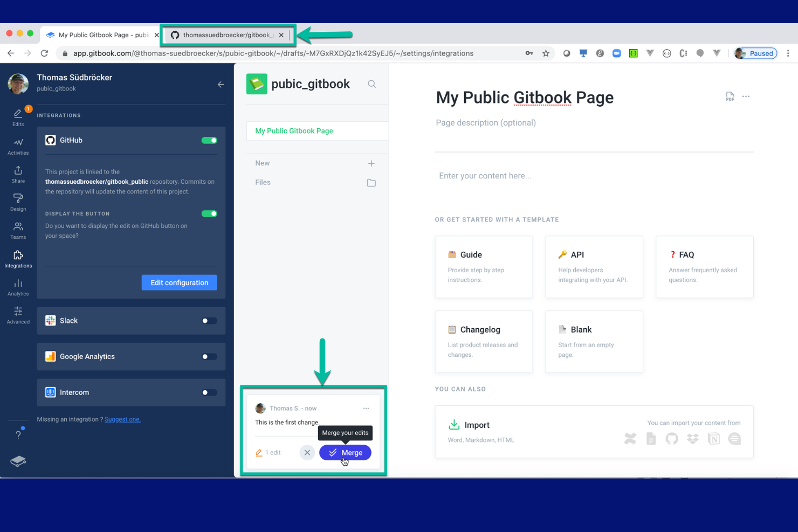Click the Paused profile button
The image size is (798, 532).
tap(756, 53)
